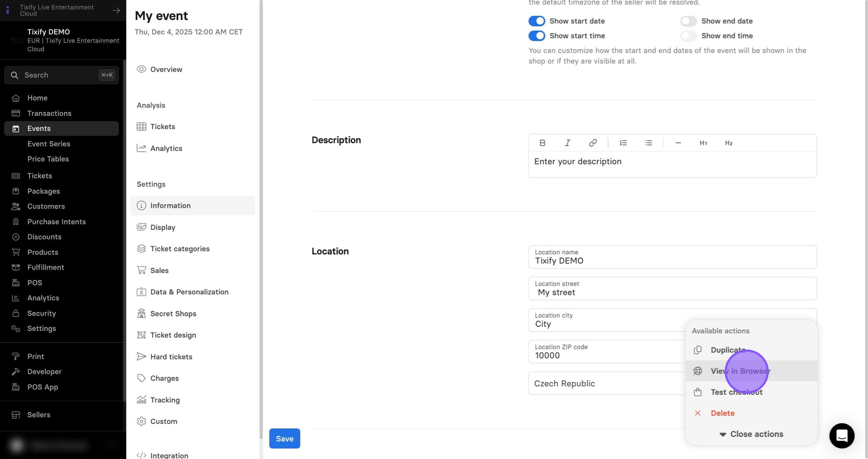Insert horizontal rule in description
The height and width of the screenshot is (459, 868).
pos(678,143)
